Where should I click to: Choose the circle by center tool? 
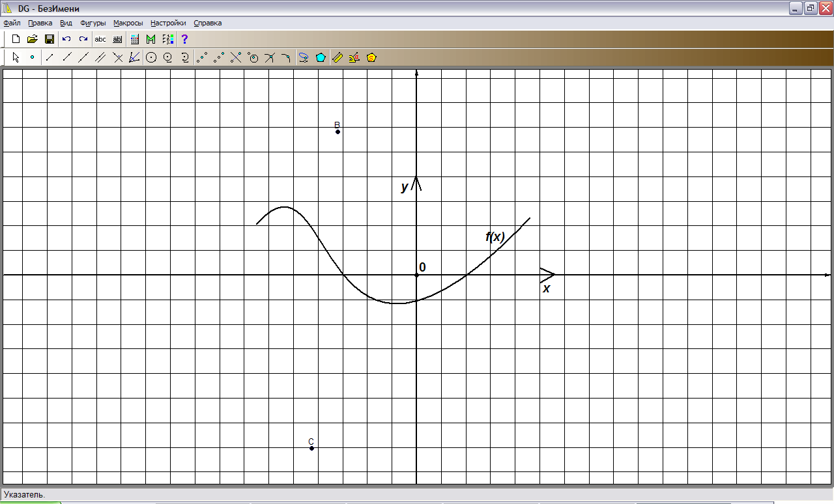click(x=151, y=57)
